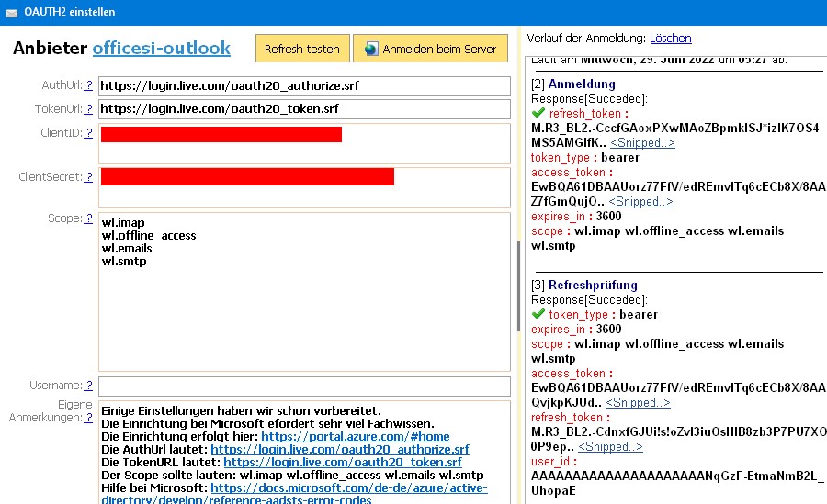The image size is (827, 504).
Task: Click into the TokenUrl input field
Action: pyautogui.click(x=304, y=109)
